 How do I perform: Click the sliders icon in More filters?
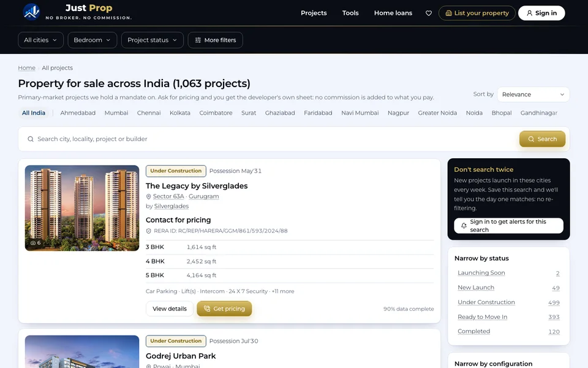click(198, 40)
